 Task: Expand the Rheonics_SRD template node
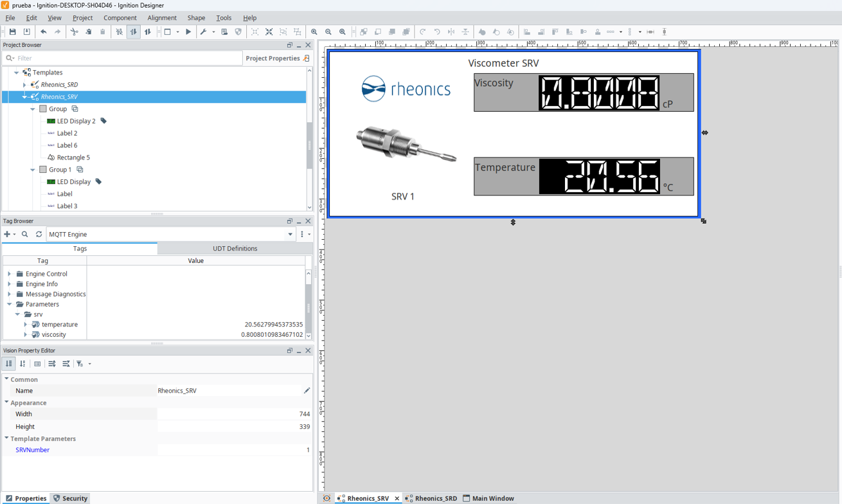click(24, 85)
